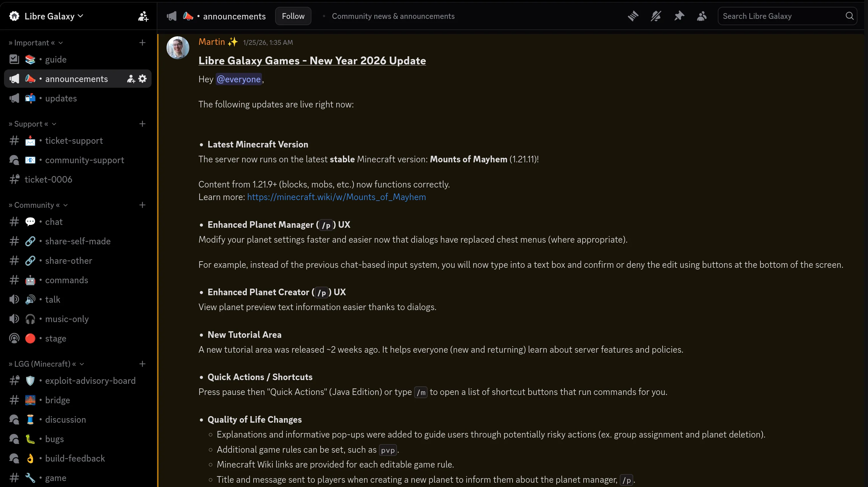The width and height of the screenshot is (868, 487).
Task: Collapse the » Important « category
Action: click(36, 43)
